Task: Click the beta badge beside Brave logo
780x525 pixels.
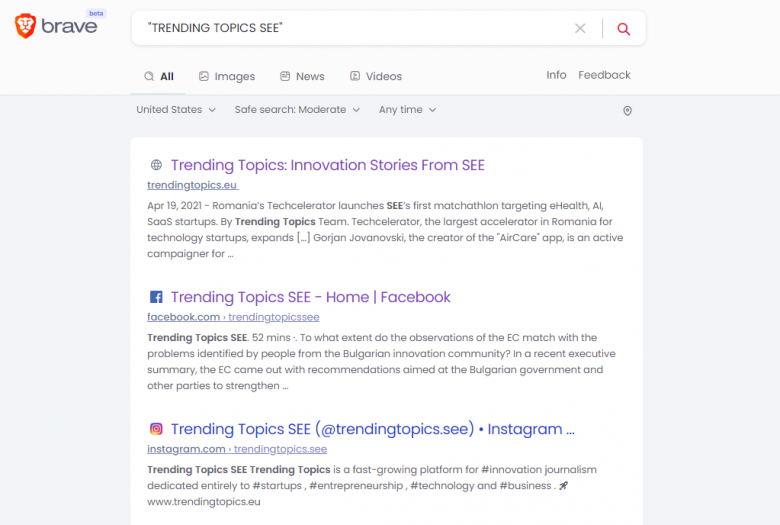Action: pyautogui.click(x=96, y=13)
